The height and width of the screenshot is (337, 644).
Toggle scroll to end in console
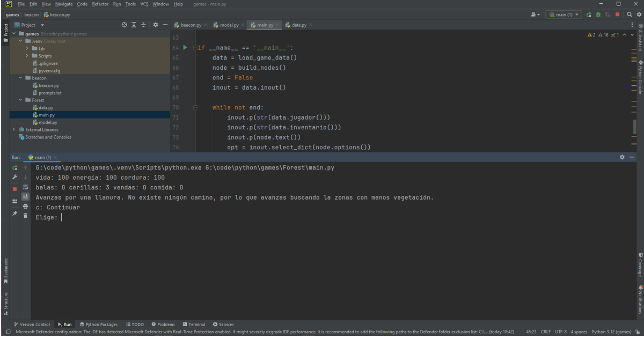[x=25, y=196]
